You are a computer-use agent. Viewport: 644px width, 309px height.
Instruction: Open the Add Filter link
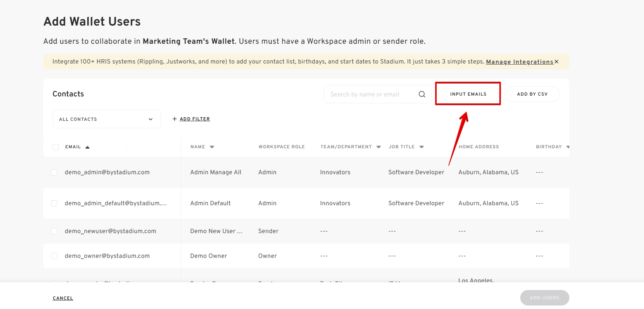point(195,119)
